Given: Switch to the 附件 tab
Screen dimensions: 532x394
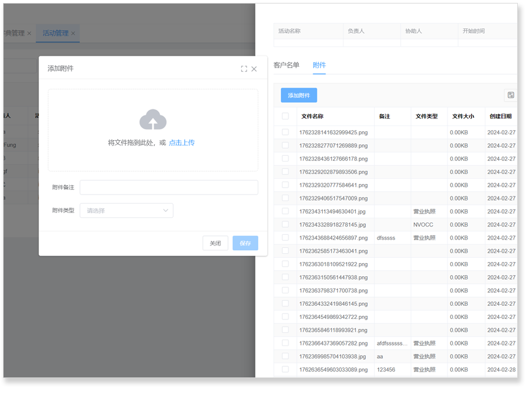Looking at the screenshot, I should point(319,65).
